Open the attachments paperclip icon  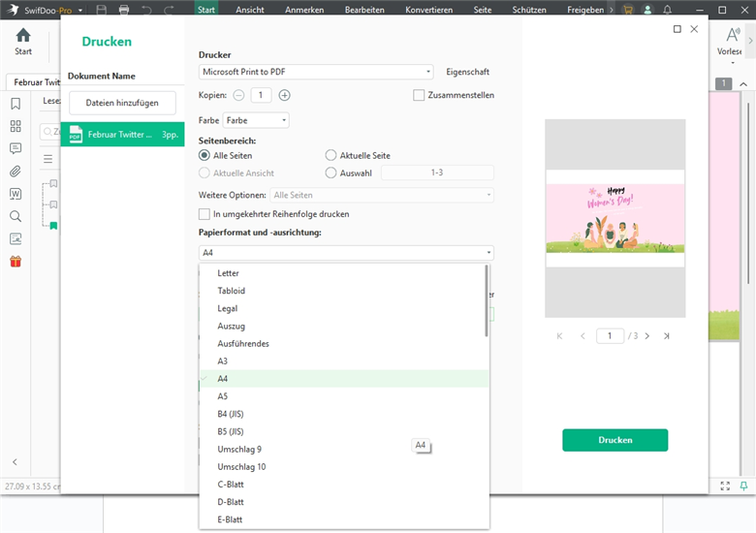tap(16, 172)
